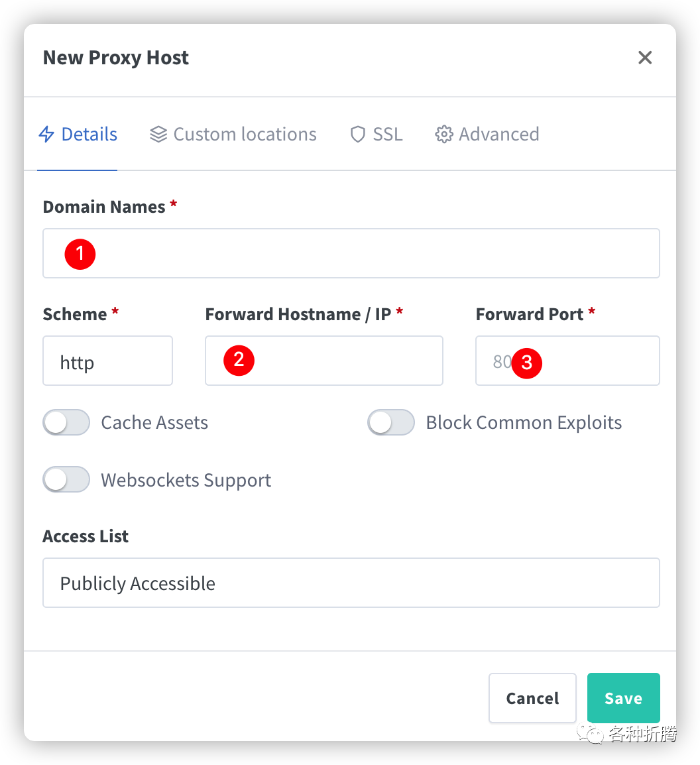Turn on Block Common Exploits
Image resolution: width=700 pixels, height=765 pixels.
click(x=391, y=422)
